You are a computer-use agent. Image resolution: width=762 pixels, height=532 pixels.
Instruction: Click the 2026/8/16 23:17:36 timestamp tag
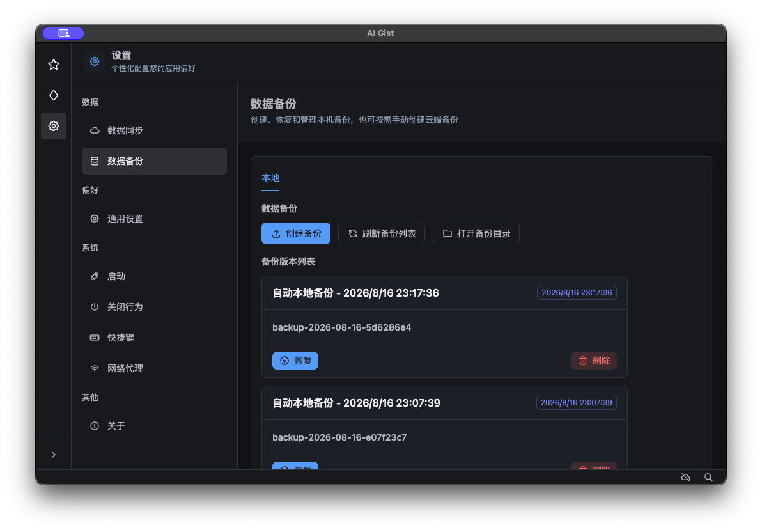tap(577, 293)
